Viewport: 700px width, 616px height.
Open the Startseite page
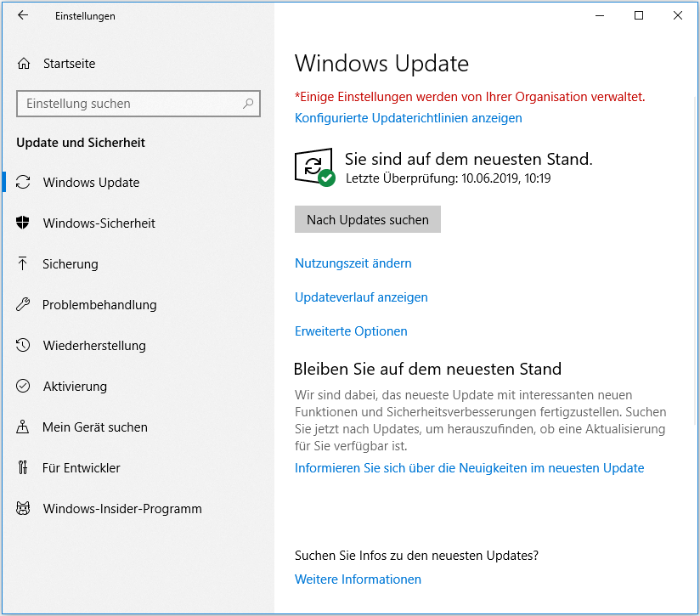pyautogui.click(x=69, y=64)
